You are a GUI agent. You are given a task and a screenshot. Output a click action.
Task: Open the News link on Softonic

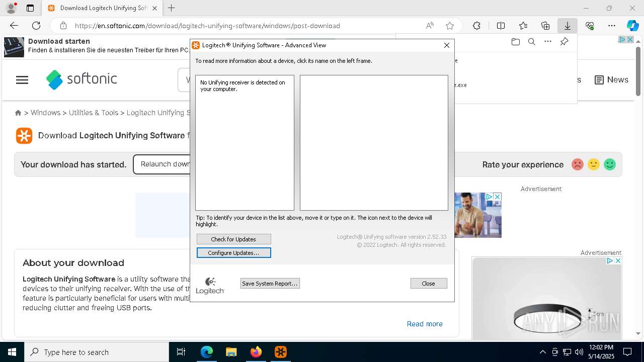coord(611,80)
